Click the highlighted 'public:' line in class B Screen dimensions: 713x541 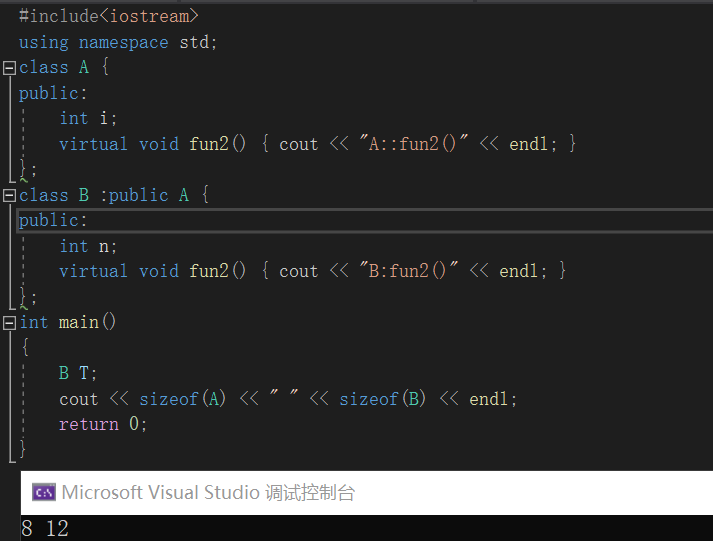click(x=365, y=220)
